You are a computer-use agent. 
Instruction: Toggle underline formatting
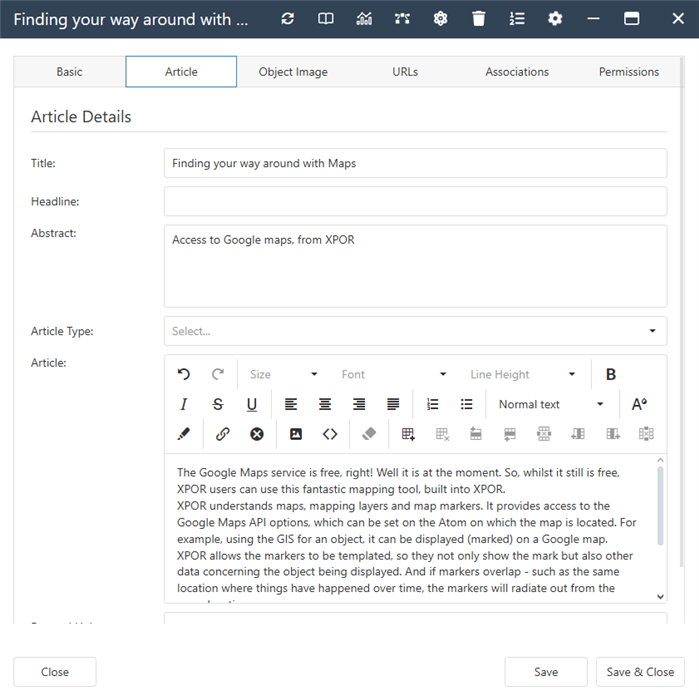pyautogui.click(x=252, y=404)
